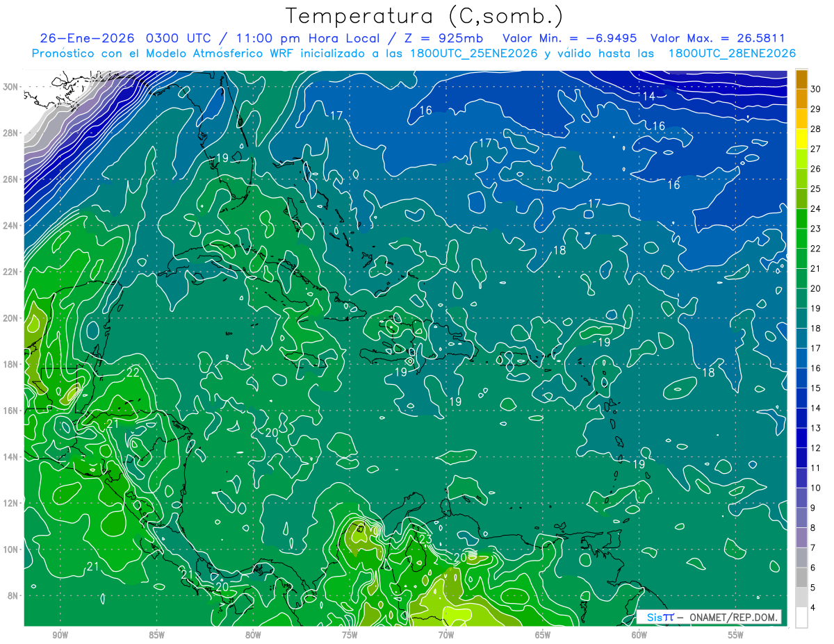Click the "18N" latitude axis label

(x=11, y=364)
